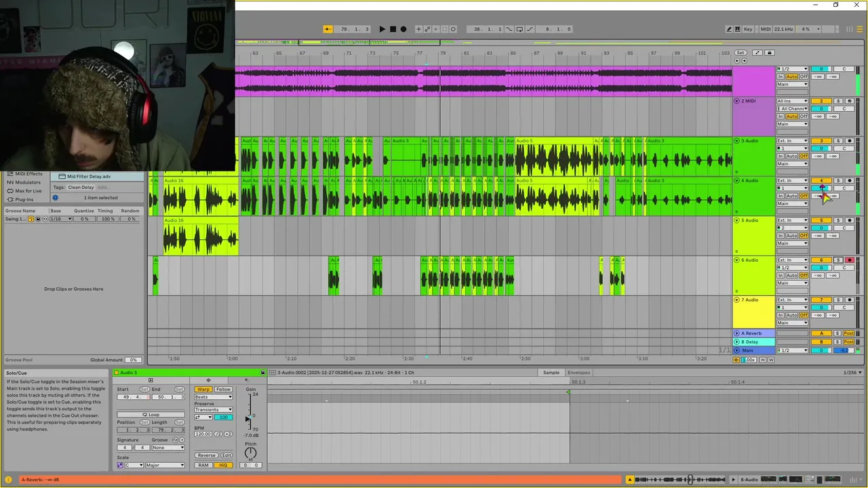Screen dimensions: 868x488
Task: Click the Set locator button
Action: click(741, 52)
